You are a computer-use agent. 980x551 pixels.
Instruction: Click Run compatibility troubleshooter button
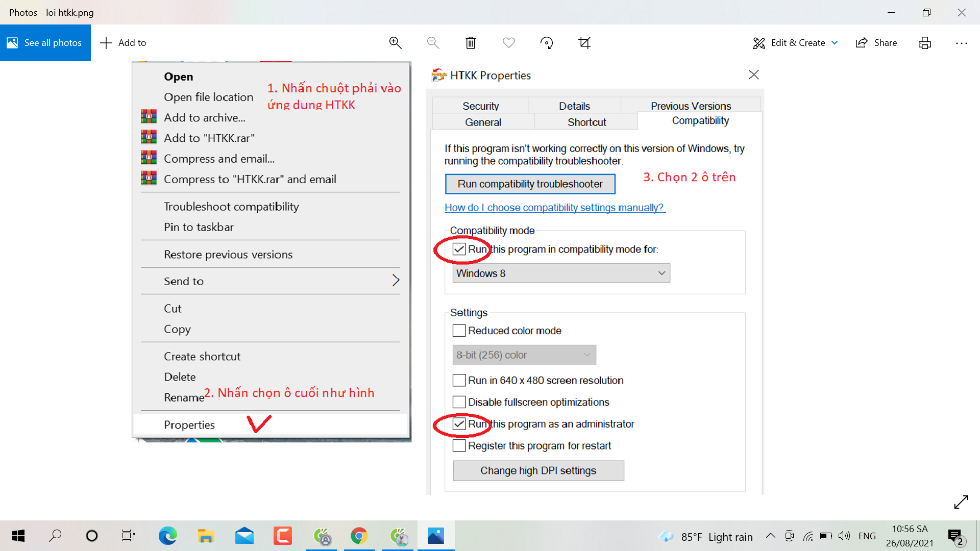[x=530, y=184]
